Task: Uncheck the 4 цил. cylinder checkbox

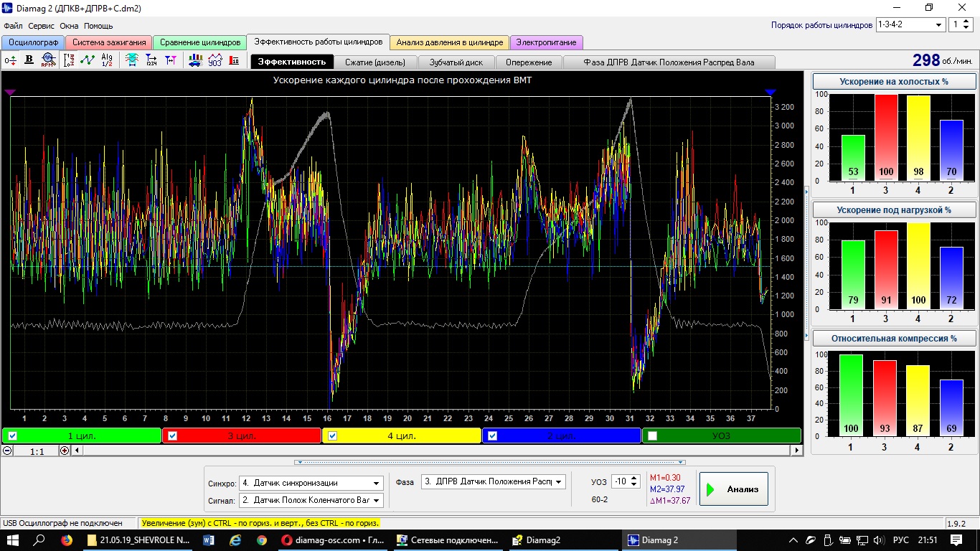Action: [332, 435]
